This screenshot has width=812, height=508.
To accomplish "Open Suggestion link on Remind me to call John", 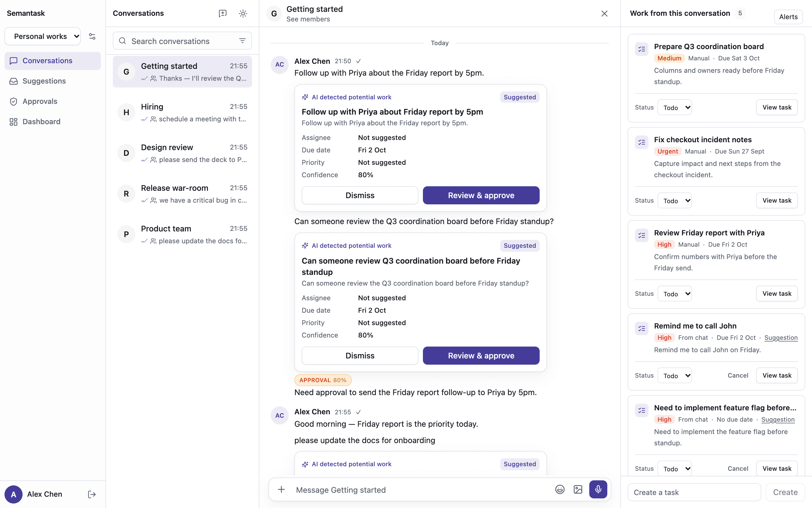I will point(781,338).
